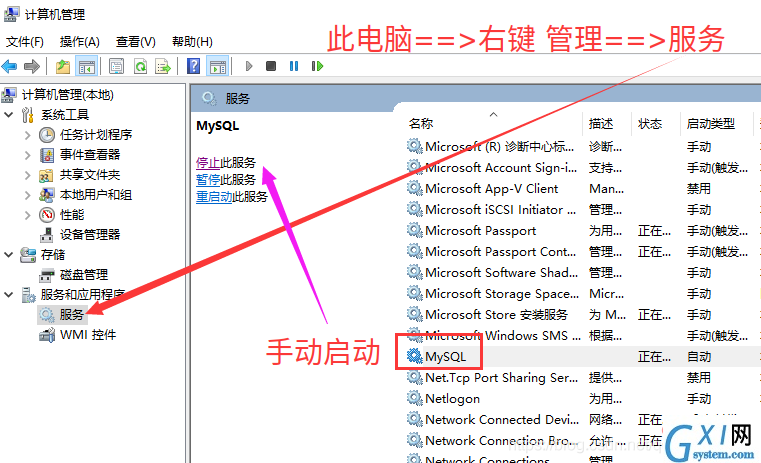Click gear icon of Microsoft (R) 诊断中心 service

pyautogui.click(x=414, y=146)
